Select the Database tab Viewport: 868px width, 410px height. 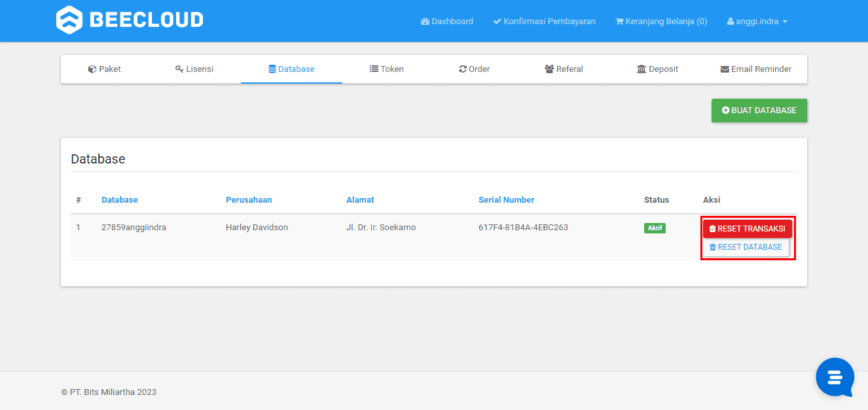coord(291,69)
